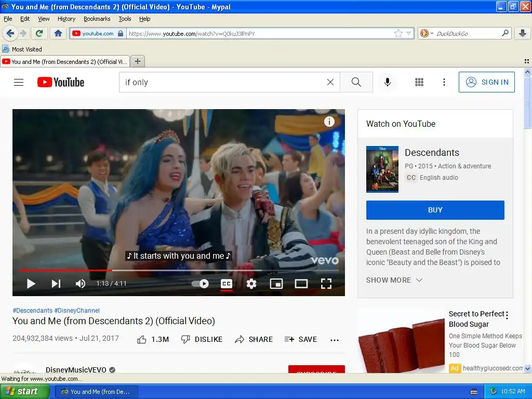Click the SAVE to playlist button
This screenshot has height=399, width=532.
(301, 340)
